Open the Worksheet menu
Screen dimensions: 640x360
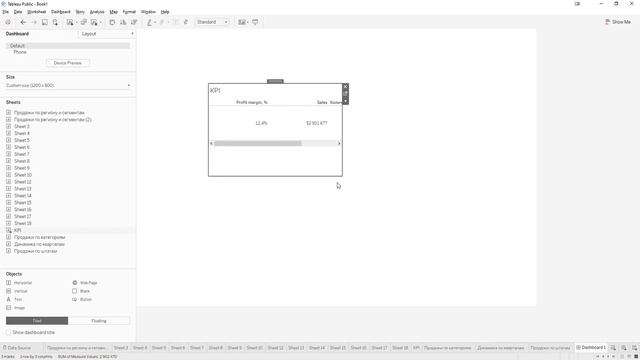pos(36,12)
